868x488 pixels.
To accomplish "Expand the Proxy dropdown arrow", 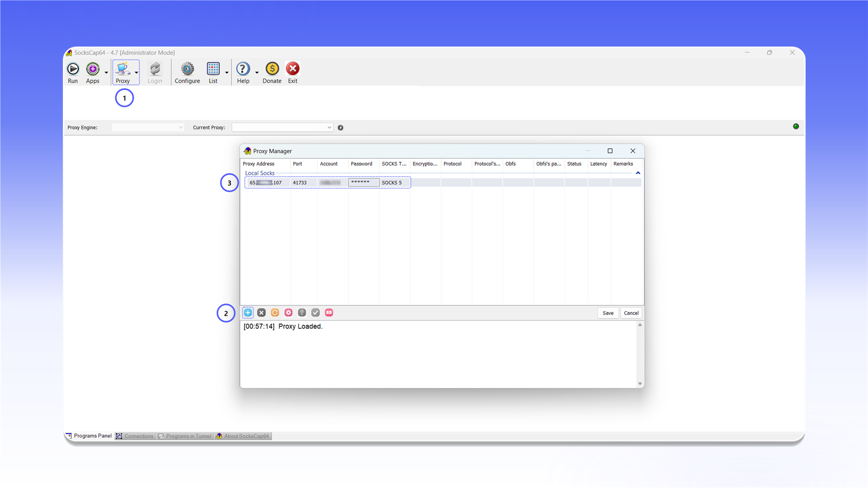I will [136, 73].
